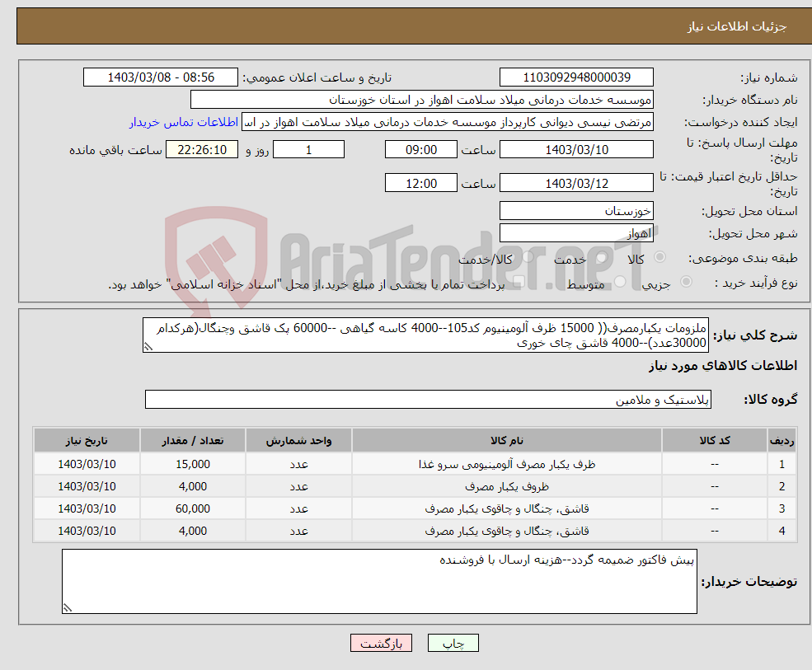Click the resize handle of the description textarea
The image size is (812, 670).
pos(148,348)
